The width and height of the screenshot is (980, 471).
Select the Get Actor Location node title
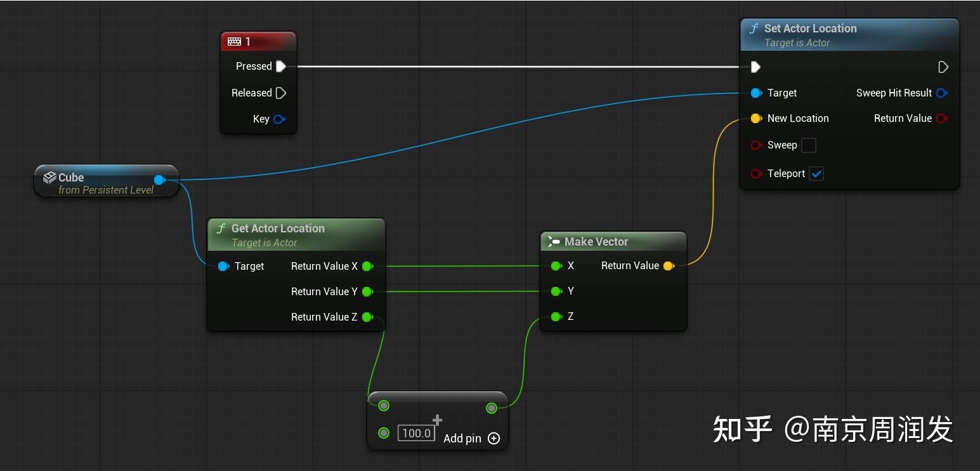[278, 229]
